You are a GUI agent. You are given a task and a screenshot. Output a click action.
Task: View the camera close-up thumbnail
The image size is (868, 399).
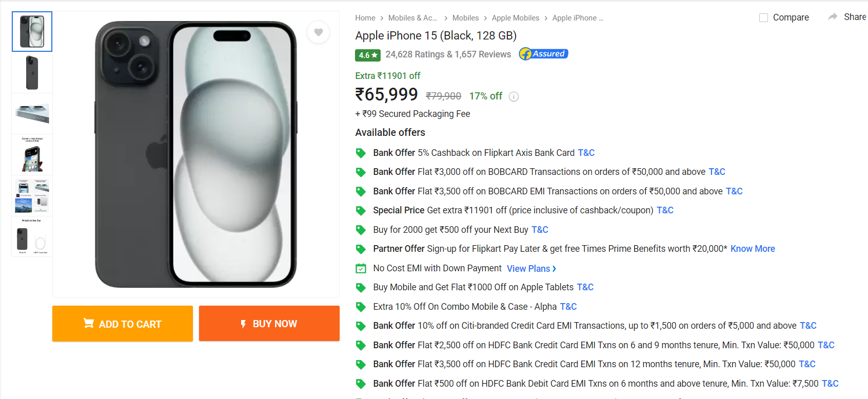tap(32, 113)
